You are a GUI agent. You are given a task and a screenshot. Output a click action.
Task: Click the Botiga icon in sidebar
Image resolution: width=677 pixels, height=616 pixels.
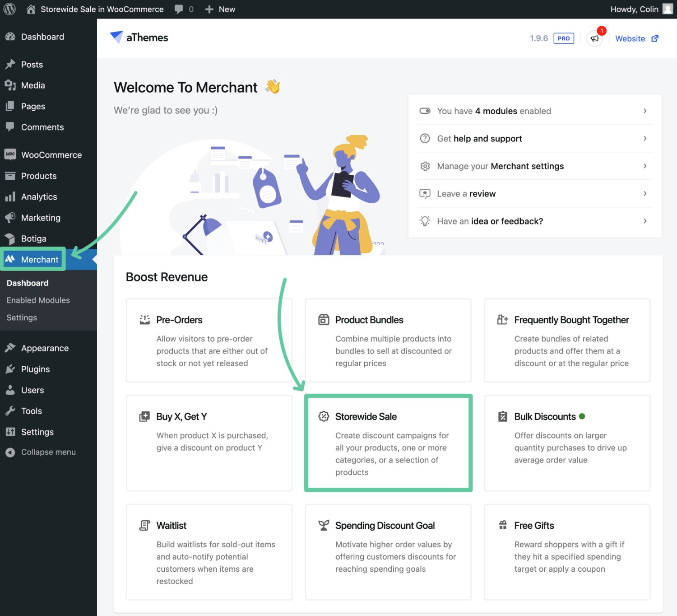[10, 238]
